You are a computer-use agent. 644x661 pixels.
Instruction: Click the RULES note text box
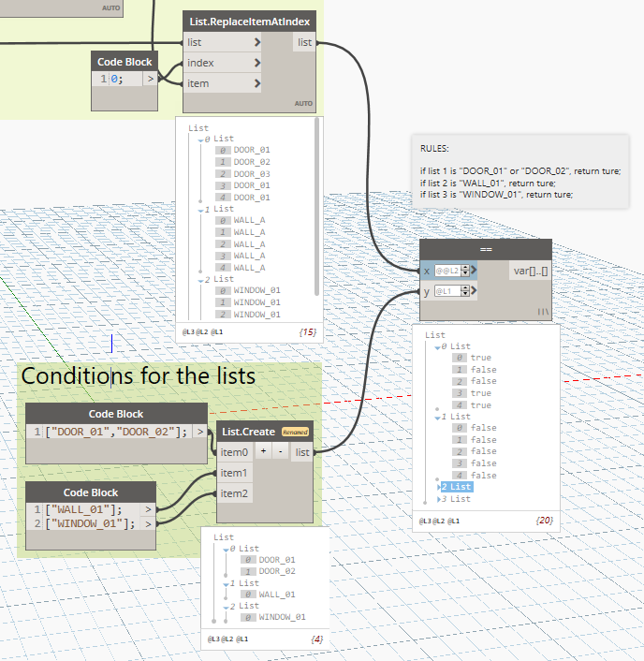[x=520, y=171]
